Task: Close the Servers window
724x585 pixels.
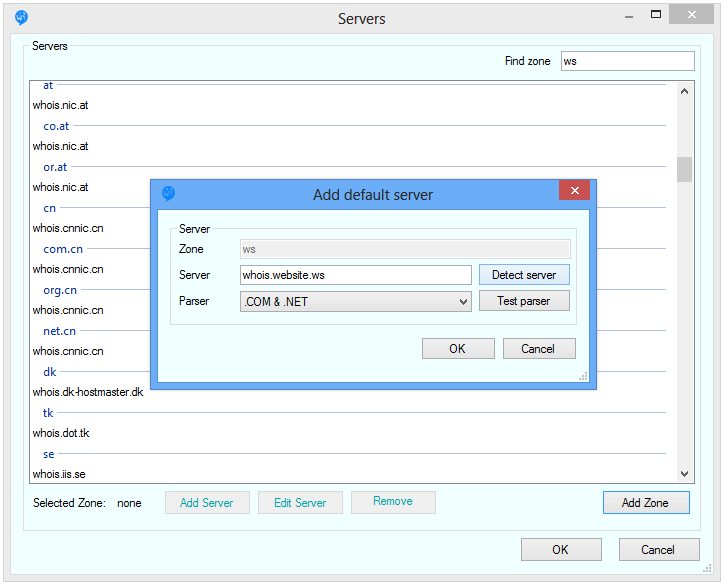Action: click(691, 14)
